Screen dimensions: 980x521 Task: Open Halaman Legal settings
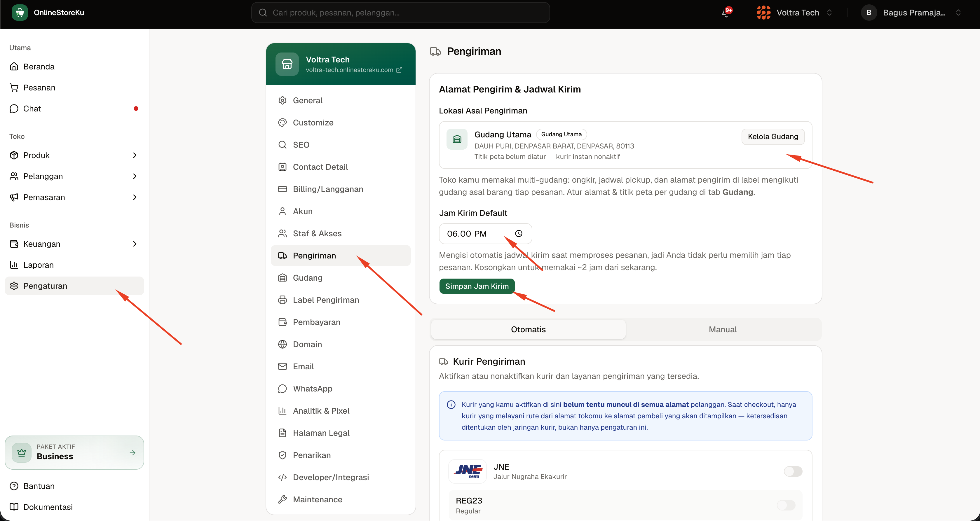pos(341,433)
